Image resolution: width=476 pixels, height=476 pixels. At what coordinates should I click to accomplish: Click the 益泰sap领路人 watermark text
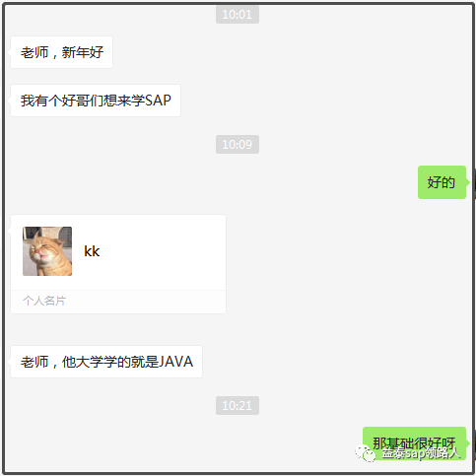pyautogui.click(x=421, y=453)
